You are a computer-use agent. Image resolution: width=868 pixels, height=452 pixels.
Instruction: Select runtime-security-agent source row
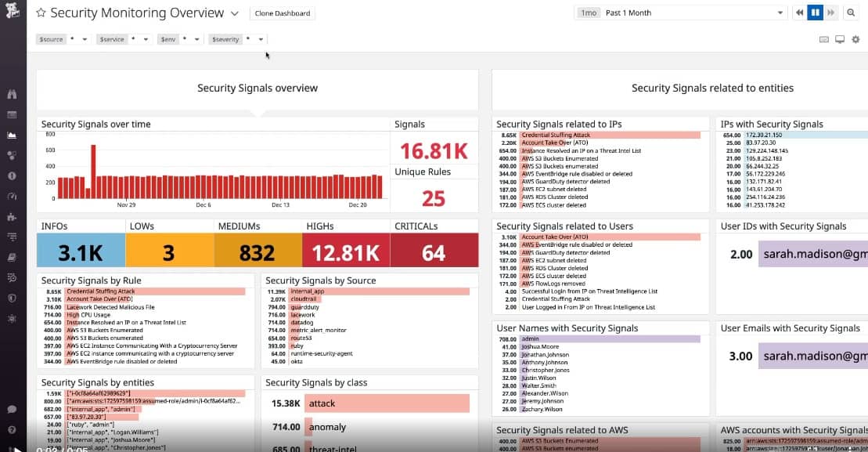coord(368,353)
